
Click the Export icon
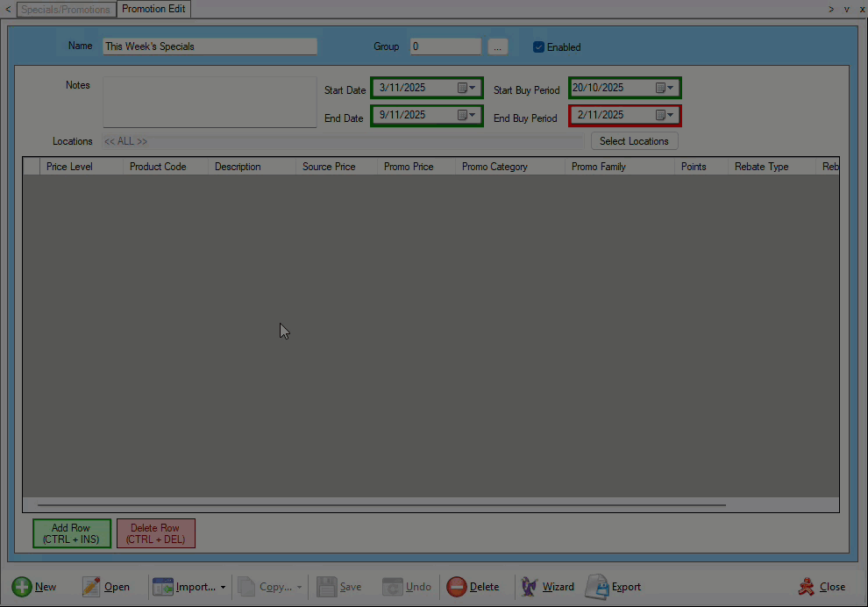pyautogui.click(x=599, y=587)
